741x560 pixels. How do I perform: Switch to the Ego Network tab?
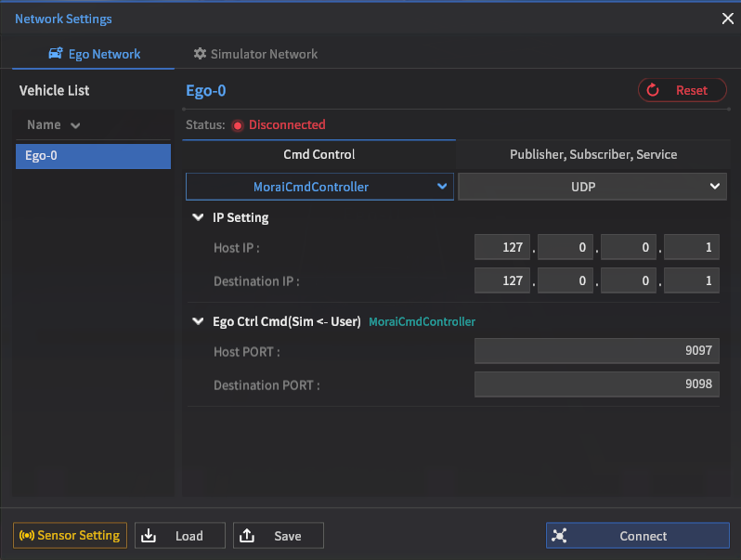coord(94,54)
